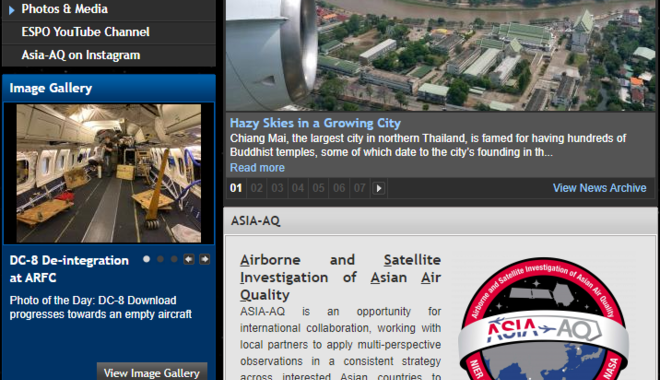
Task: Select the first gallery slide dot
Action: [x=146, y=259]
